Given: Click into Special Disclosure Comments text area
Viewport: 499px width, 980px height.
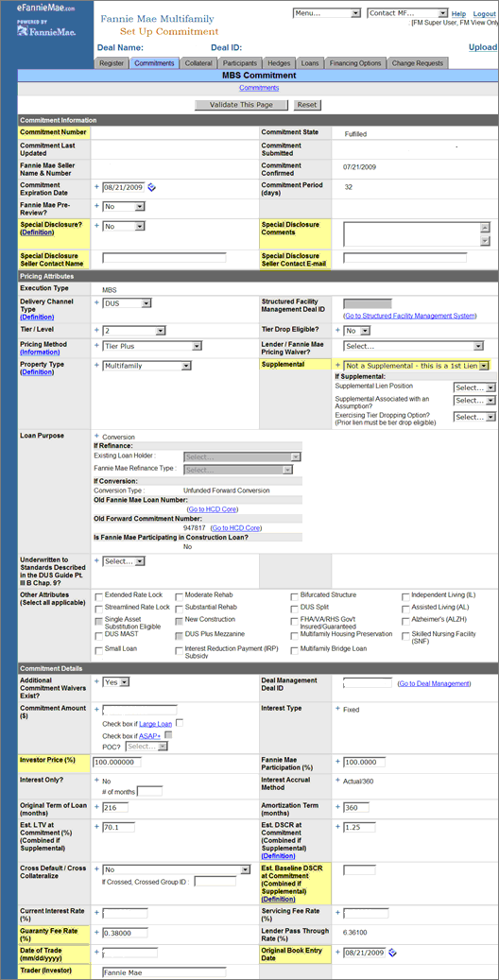Looking at the screenshot, I should tap(417, 233).
